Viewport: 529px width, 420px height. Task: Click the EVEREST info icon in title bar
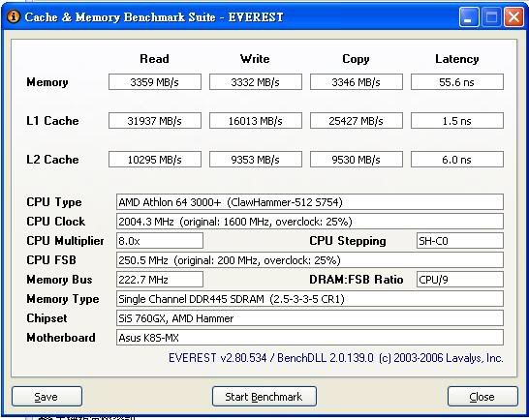point(14,16)
